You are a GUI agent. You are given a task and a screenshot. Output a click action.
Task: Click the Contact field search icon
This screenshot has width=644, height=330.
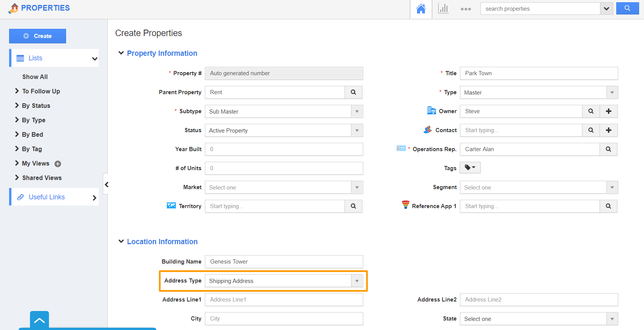tap(591, 130)
